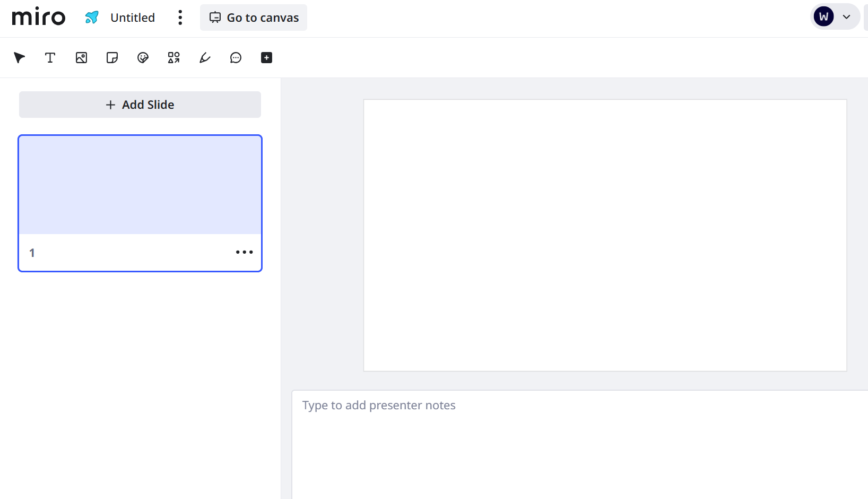Open the Image insertion tool
The image size is (868, 499).
pos(81,57)
